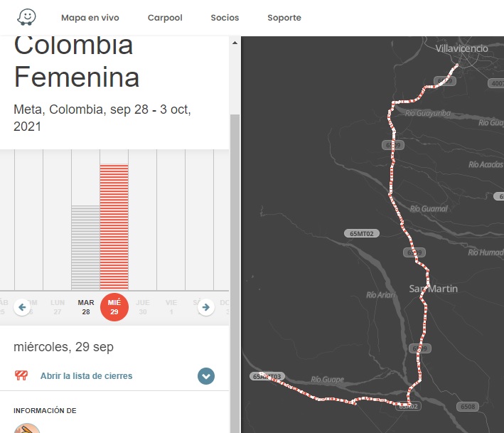The width and height of the screenshot is (504, 433).
Task: Select Monday LUN 27 in the date strip
Action: 58,307
